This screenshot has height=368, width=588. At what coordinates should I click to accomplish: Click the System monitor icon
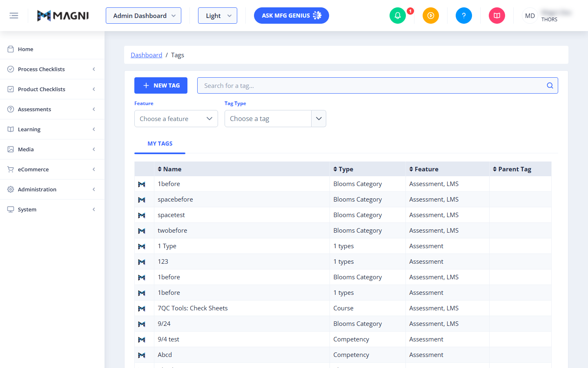11,209
